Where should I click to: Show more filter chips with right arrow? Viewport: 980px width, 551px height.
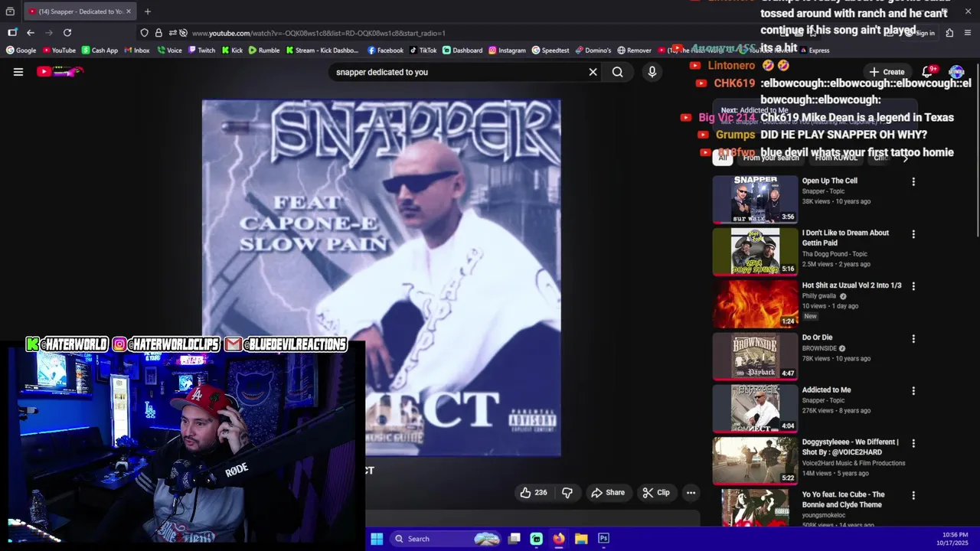point(905,158)
